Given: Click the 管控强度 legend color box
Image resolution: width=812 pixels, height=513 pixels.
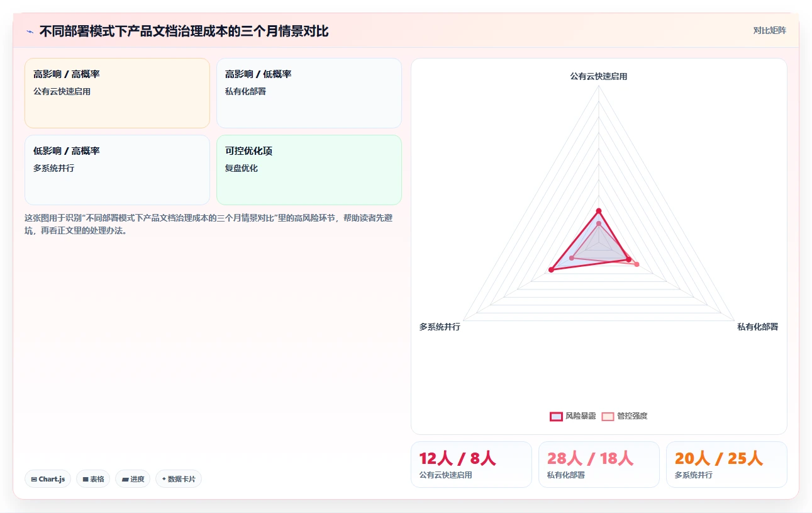Looking at the screenshot, I should coord(608,416).
